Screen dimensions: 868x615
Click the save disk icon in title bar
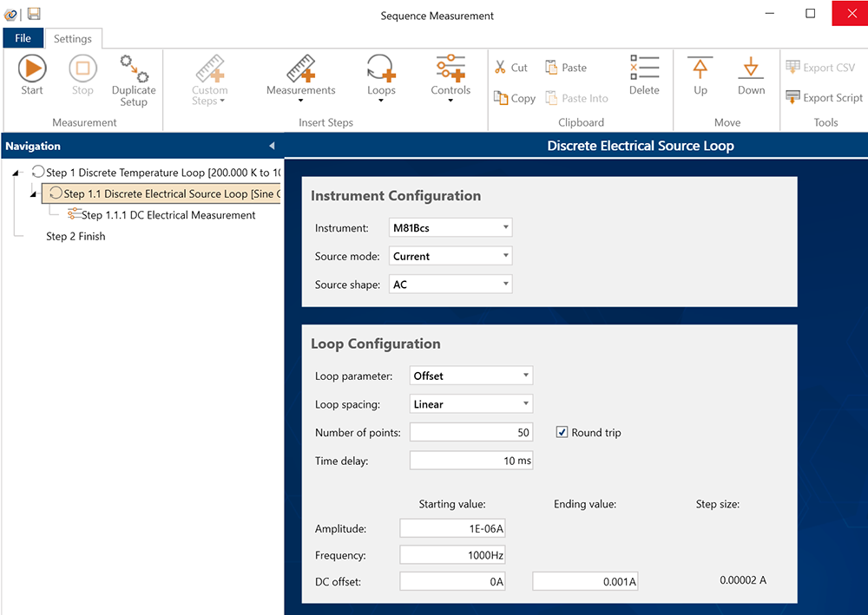pyautogui.click(x=34, y=14)
